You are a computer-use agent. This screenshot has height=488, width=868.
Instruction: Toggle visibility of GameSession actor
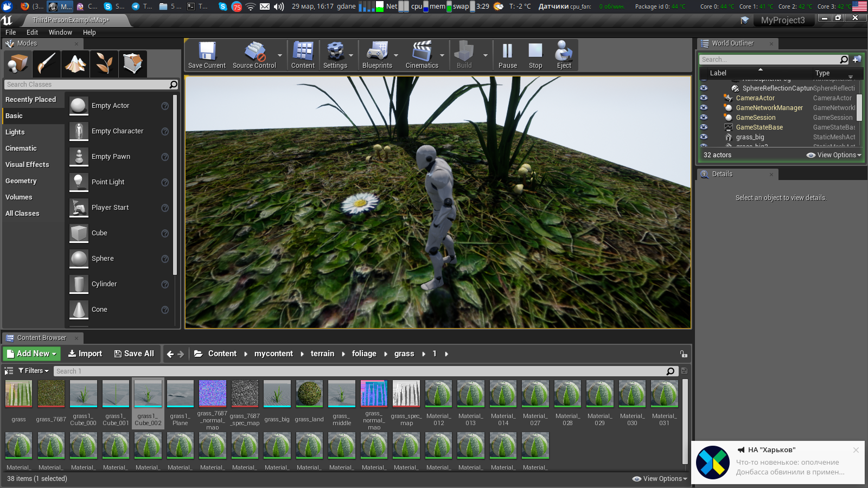(x=704, y=118)
